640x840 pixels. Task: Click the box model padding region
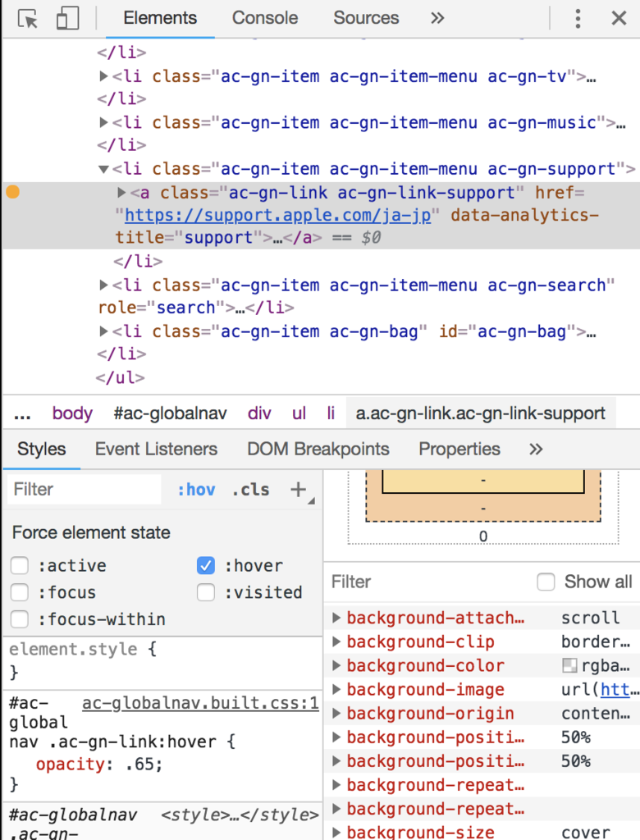point(483,507)
